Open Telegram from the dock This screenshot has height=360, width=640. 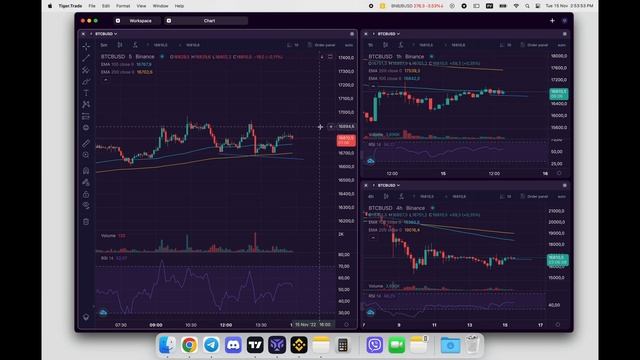tap(211, 345)
